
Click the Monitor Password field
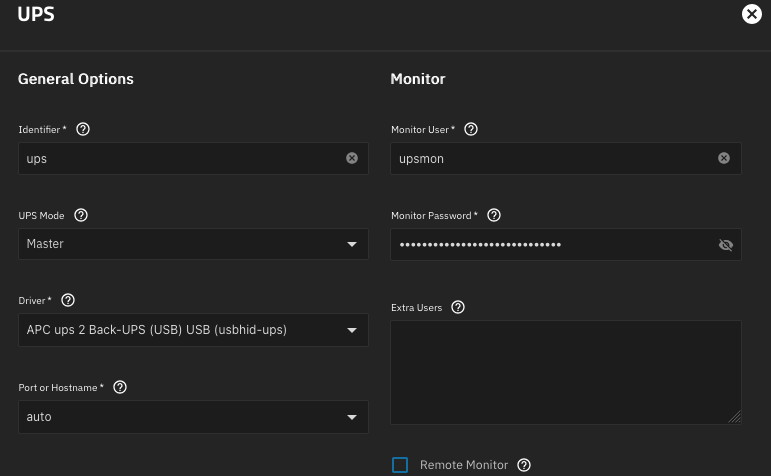(550, 244)
